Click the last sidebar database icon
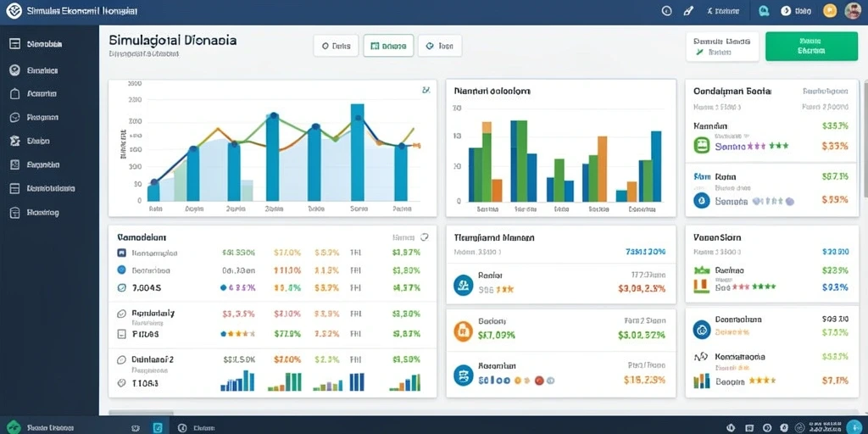 tap(15, 212)
